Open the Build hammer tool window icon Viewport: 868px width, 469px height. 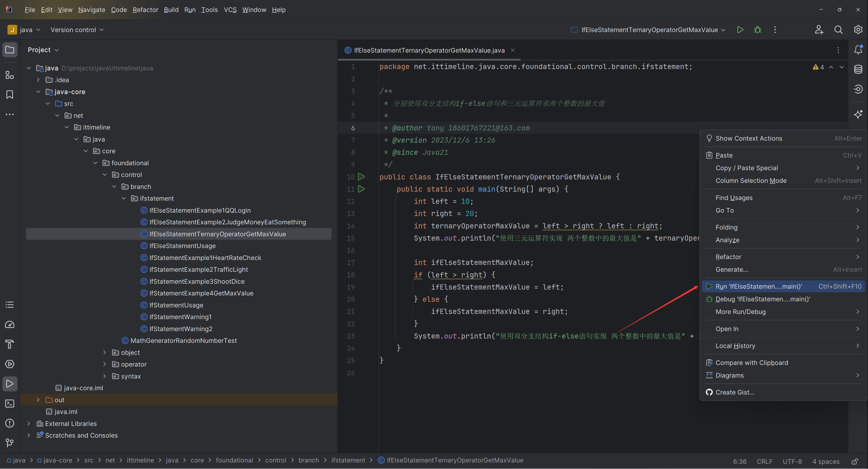point(10,344)
